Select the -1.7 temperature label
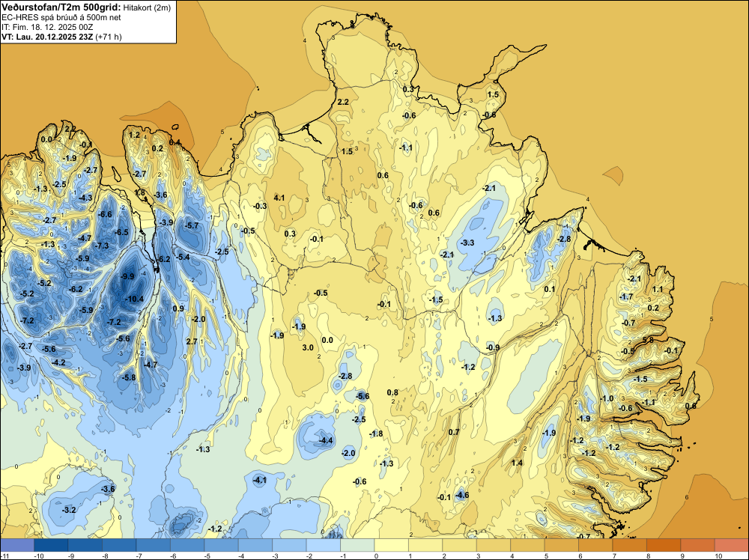This screenshot has width=749, height=560. [x=626, y=297]
